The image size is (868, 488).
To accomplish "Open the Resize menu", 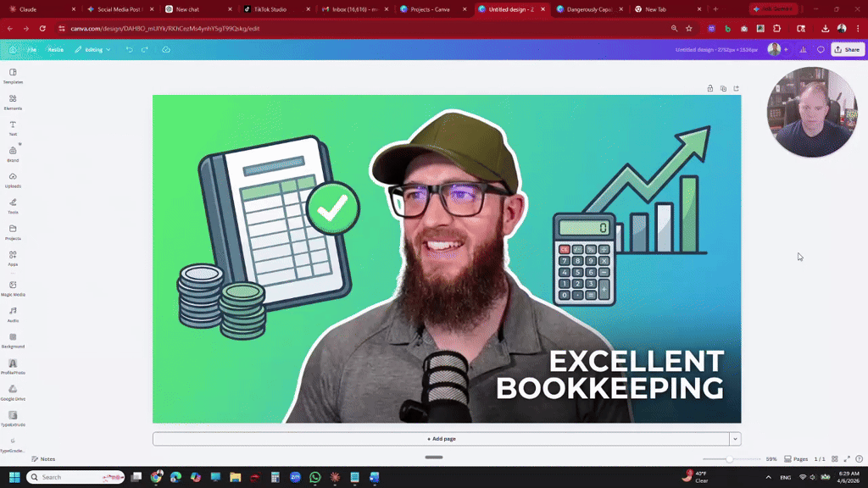I will click(55, 49).
